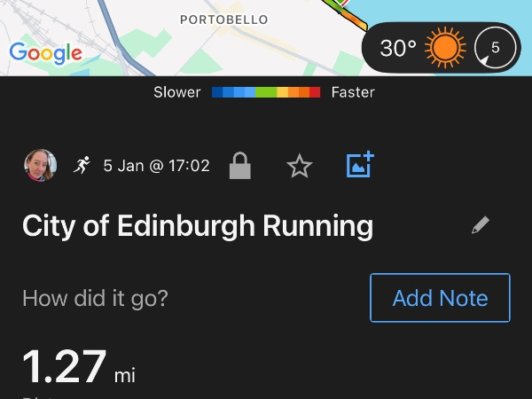Screen dimensions: 532x399
Task: Click the 30° temperature reading
Action: tap(398, 48)
